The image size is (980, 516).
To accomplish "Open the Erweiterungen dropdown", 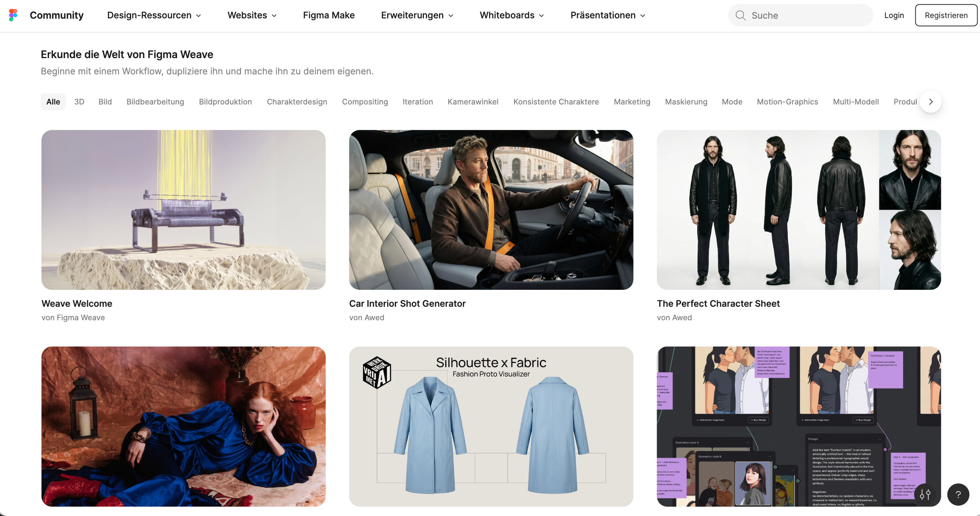I will [417, 15].
